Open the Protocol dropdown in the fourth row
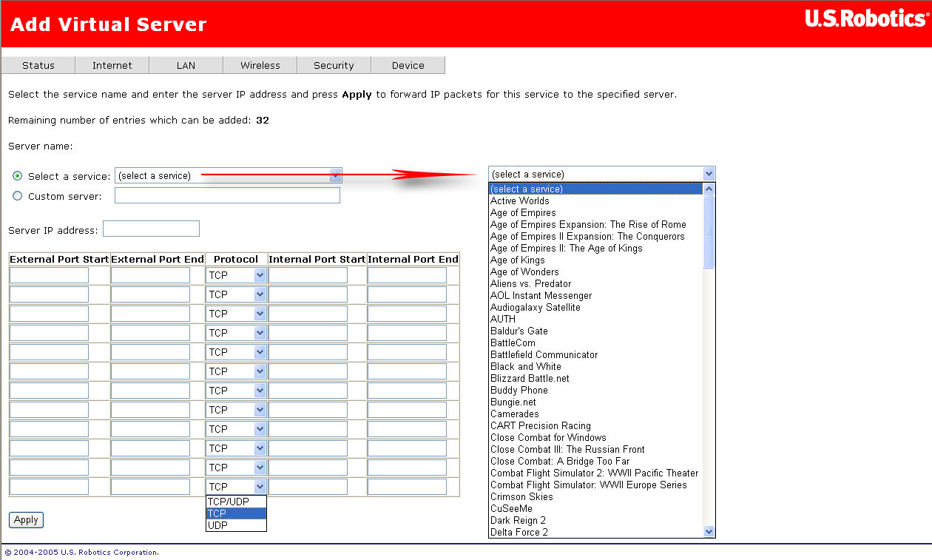Screen dimensions: 932x560 pyautogui.click(x=236, y=333)
